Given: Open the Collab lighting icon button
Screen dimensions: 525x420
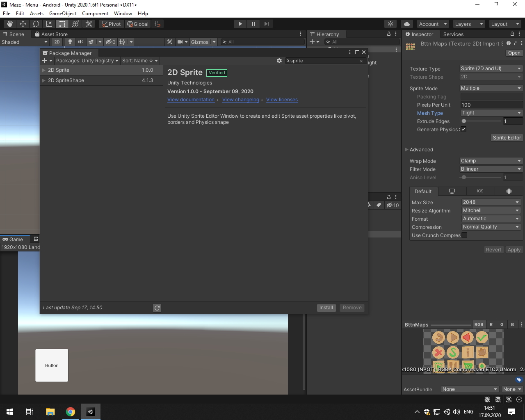Looking at the screenshot, I should (x=390, y=24).
